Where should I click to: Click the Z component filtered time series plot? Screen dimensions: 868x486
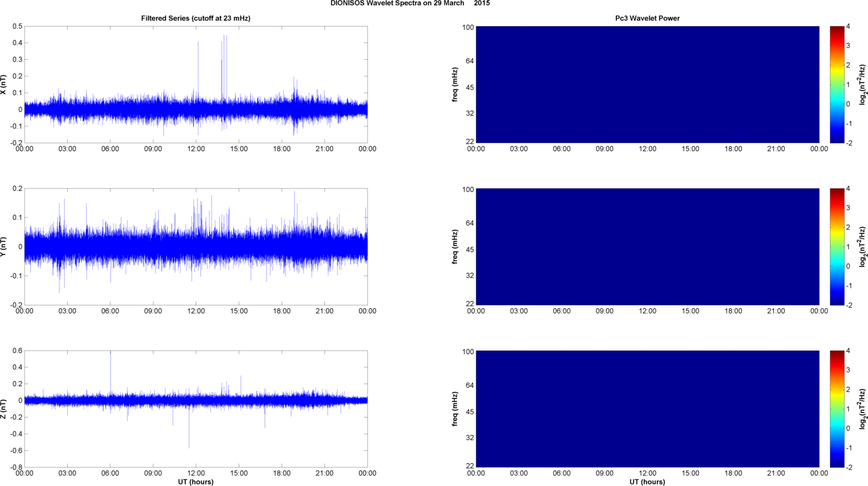coord(196,409)
